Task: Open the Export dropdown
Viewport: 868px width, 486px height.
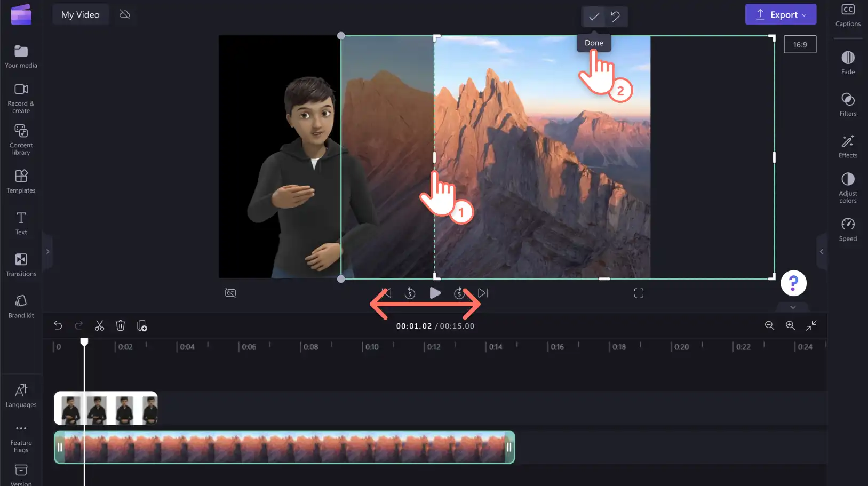Action: [781, 14]
